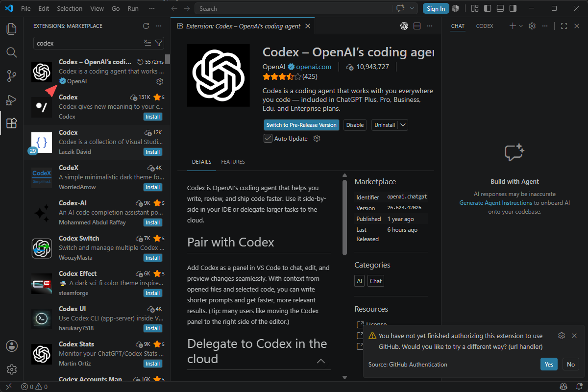Open the File menu
Screen dimensions: 588x392
pyautogui.click(x=26, y=9)
